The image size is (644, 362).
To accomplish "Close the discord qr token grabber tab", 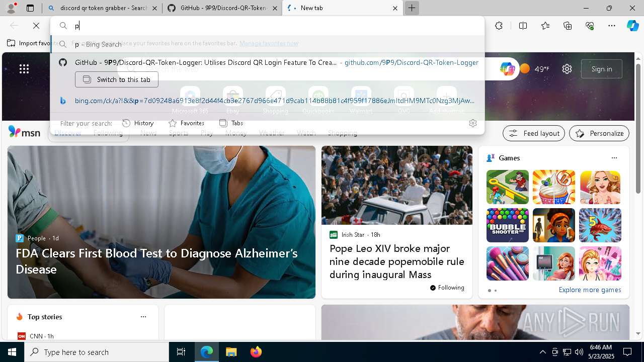I will (154, 8).
